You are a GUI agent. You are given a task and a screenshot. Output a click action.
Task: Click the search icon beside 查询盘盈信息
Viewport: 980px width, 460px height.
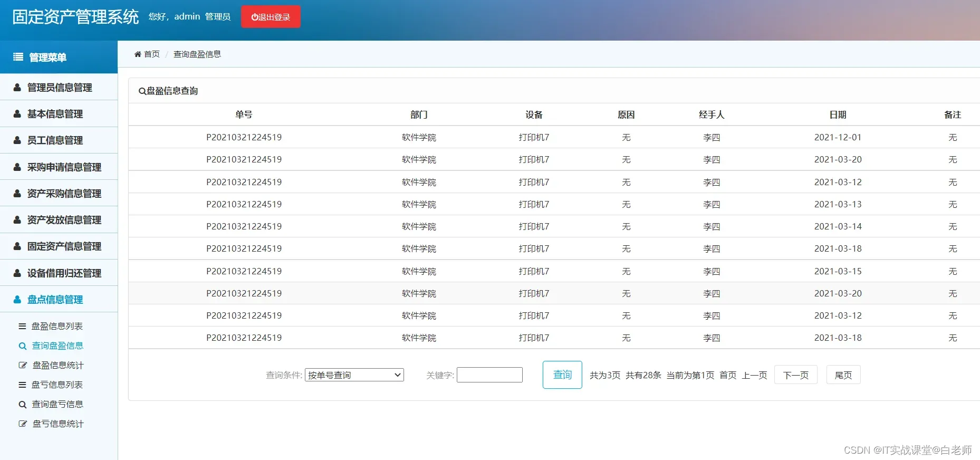(23, 346)
